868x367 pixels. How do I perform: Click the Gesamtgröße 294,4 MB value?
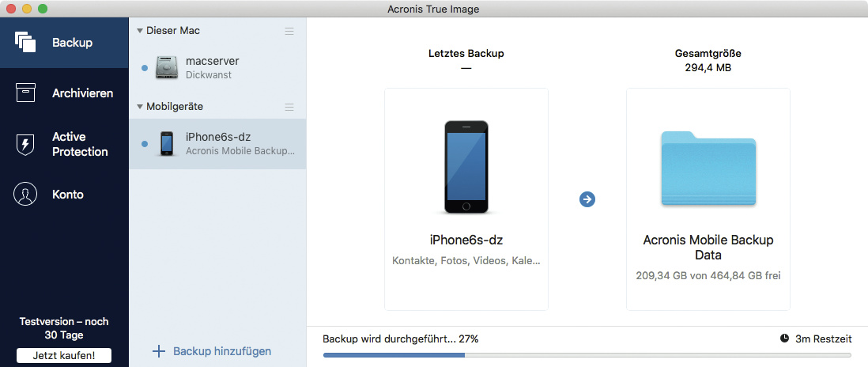pyautogui.click(x=708, y=68)
